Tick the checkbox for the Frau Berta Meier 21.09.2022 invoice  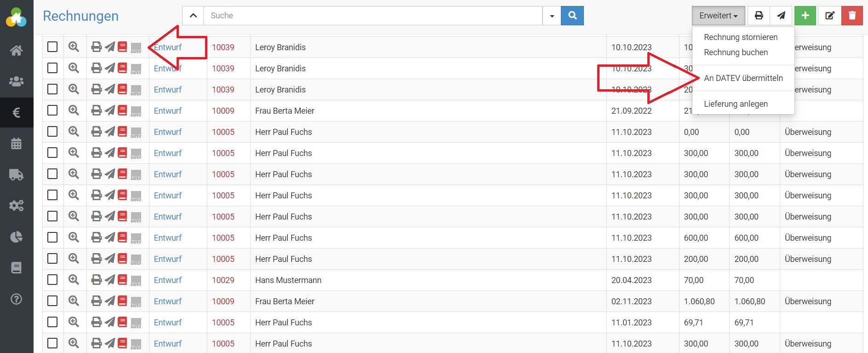pyautogui.click(x=52, y=110)
